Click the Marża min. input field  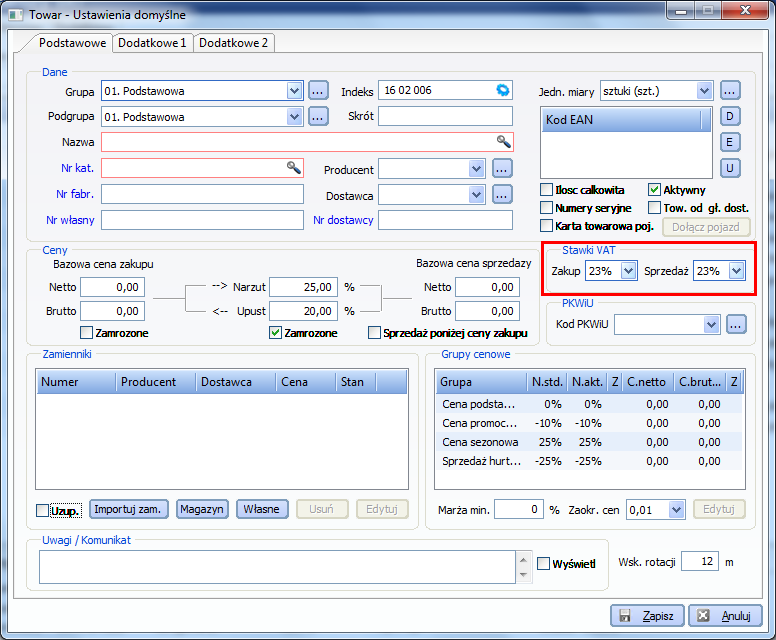(x=519, y=509)
